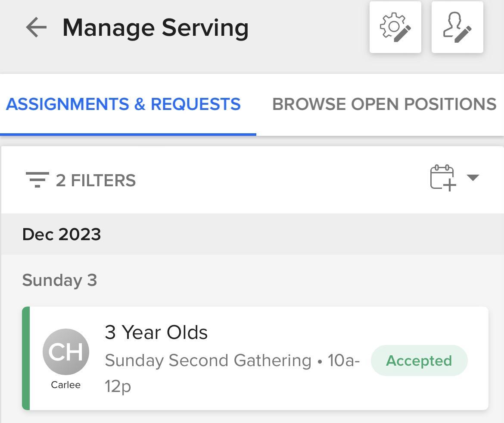Click the Accepted status badge

[419, 360]
